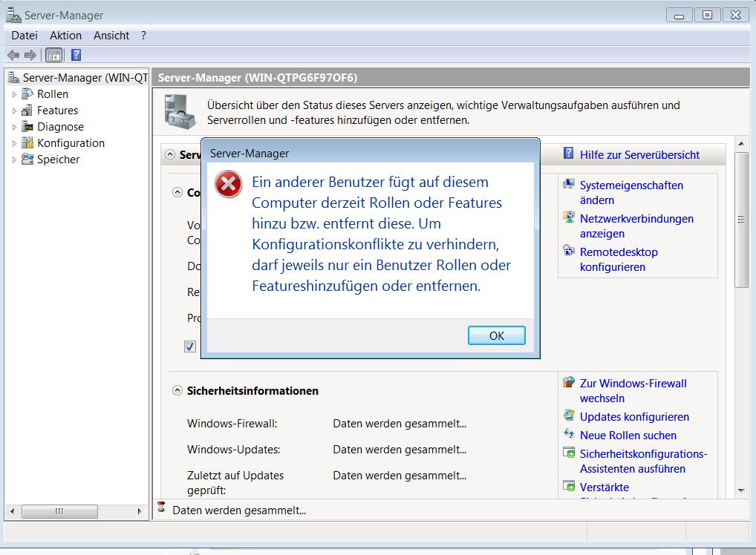Click the vertical scrollbar up arrow
This screenshot has width=756, height=555.
pyautogui.click(x=741, y=143)
